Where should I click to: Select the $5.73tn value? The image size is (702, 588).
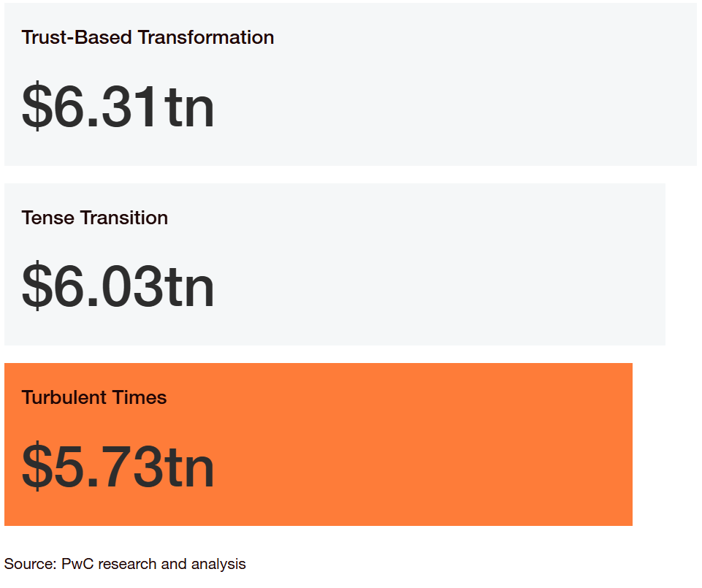(x=118, y=466)
